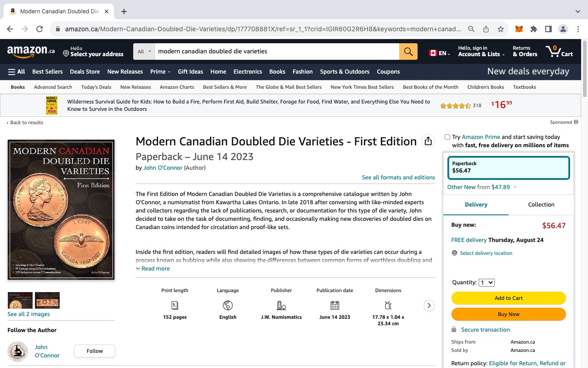Click the location pin Select your address

click(x=93, y=51)
